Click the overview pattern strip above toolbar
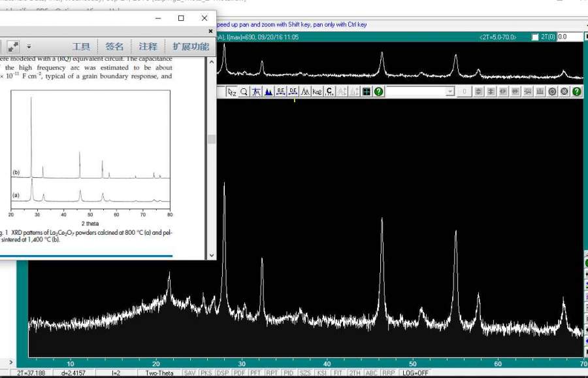588x378 pixels. [x=399, y=62]
